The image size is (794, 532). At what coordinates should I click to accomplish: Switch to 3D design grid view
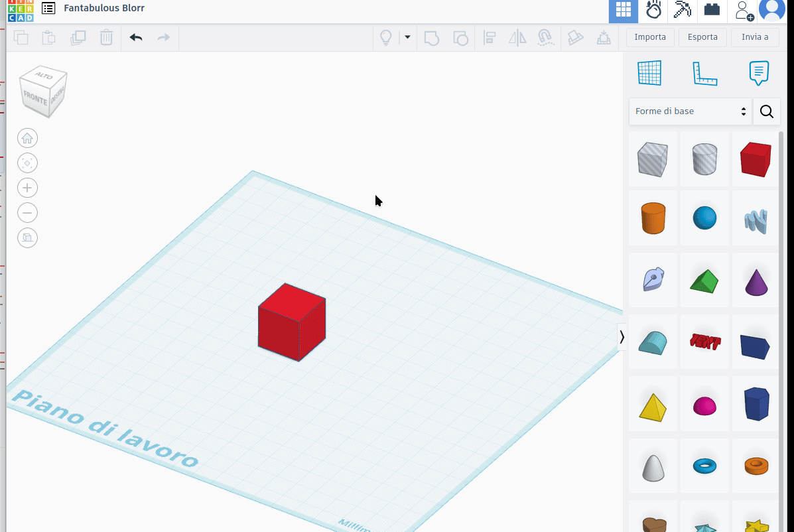click(x=624, y=11)
